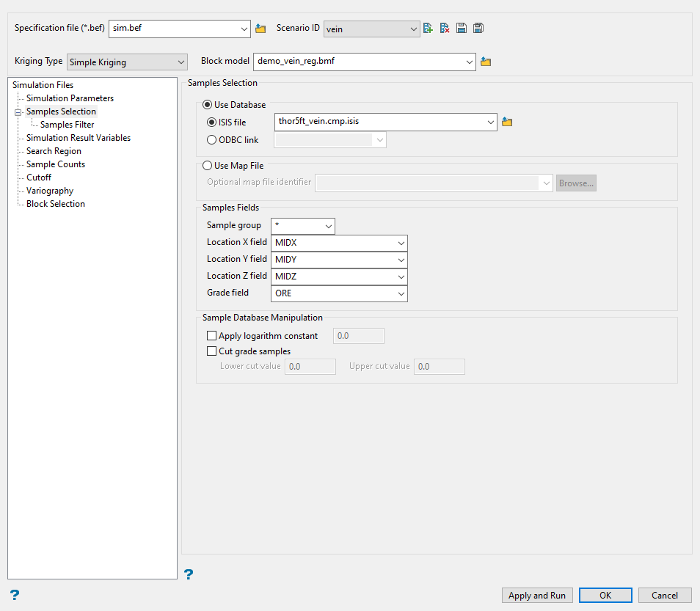Go to Variography in the tree
This screenshot has width=700, height=611.
point(50,191)
